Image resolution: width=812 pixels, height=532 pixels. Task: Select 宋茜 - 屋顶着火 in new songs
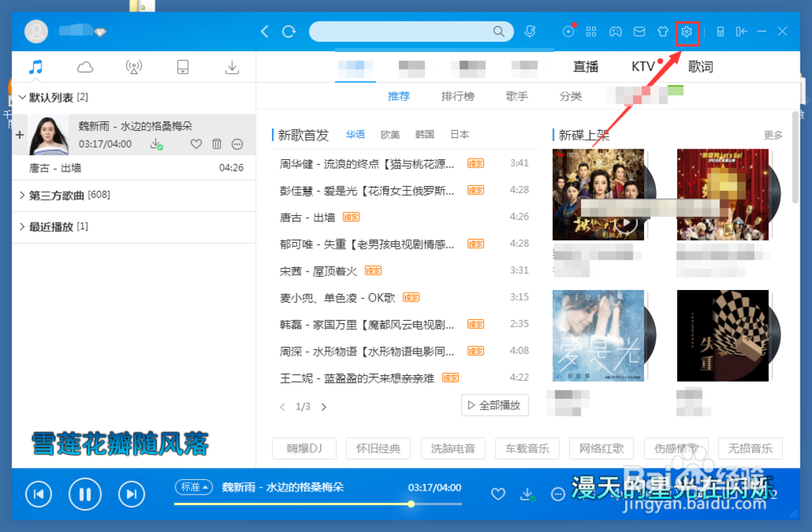click(404, 271)
